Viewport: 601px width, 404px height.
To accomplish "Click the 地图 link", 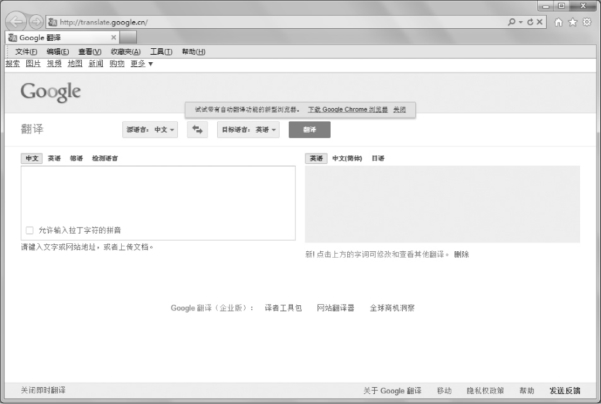I will 75,63.
